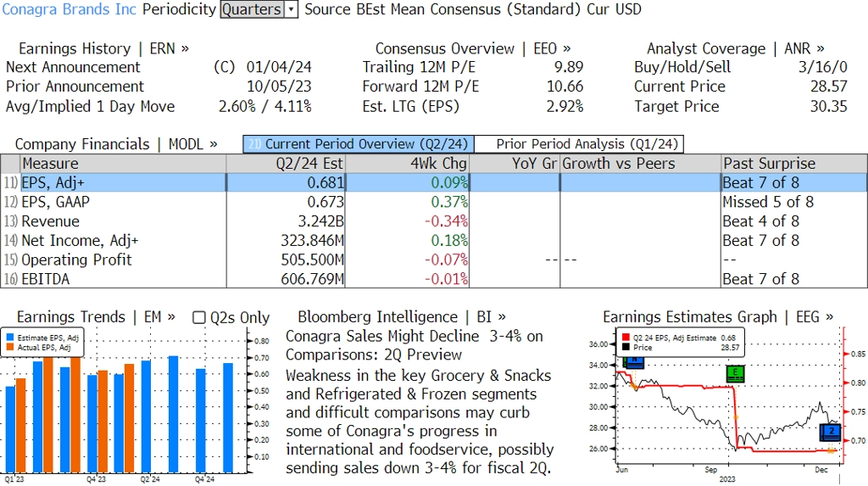Click black Price legend square

(x=626, y=348)
